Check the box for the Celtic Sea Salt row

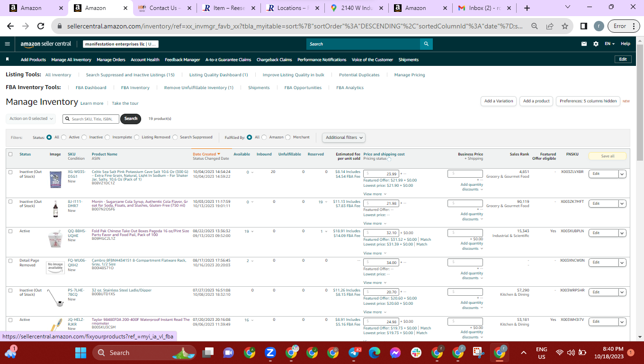point(10,172)
